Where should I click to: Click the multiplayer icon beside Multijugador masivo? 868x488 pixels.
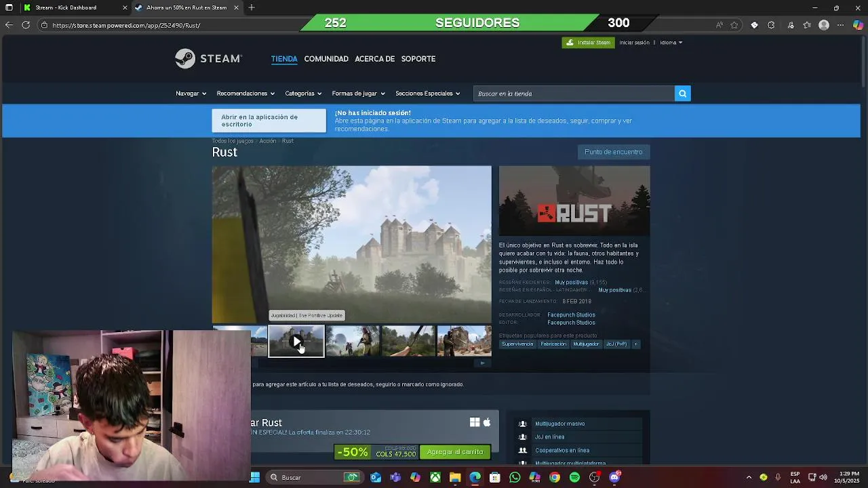click(522, 424)
